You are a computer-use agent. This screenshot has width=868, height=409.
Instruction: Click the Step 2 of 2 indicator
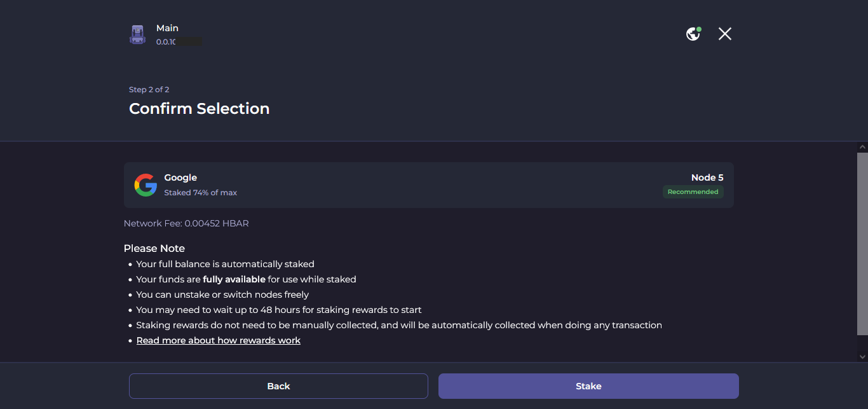(x=149, y=90)
